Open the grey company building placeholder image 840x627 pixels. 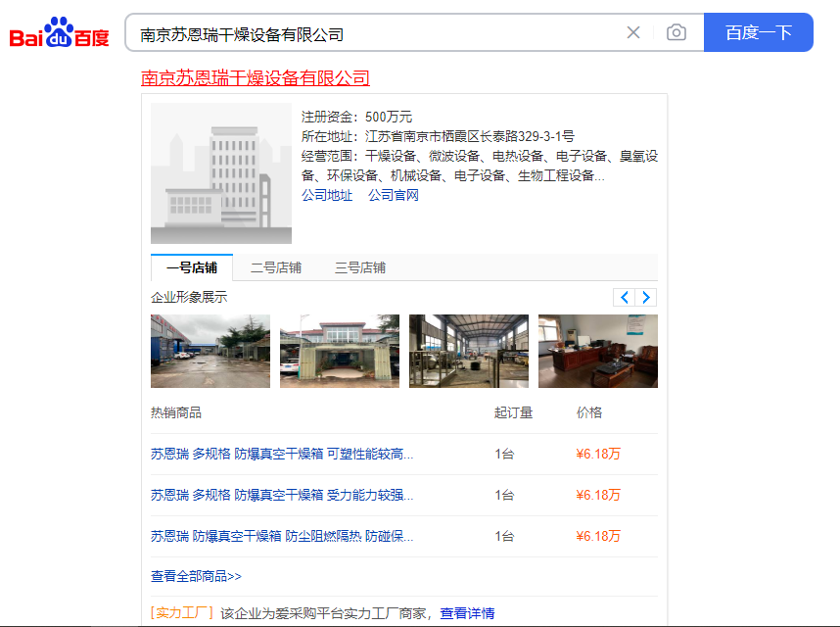click(221, 173)
